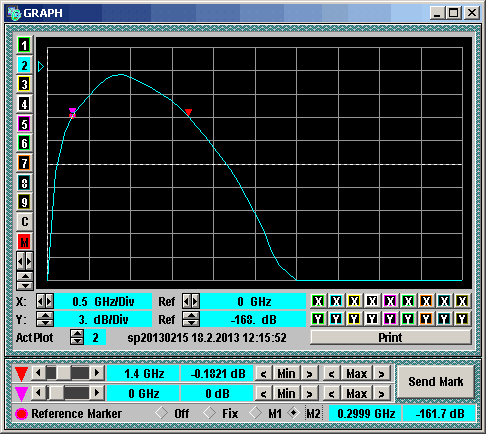
Task: Click the -168. dB Ref field
Action: coord(253,320)
